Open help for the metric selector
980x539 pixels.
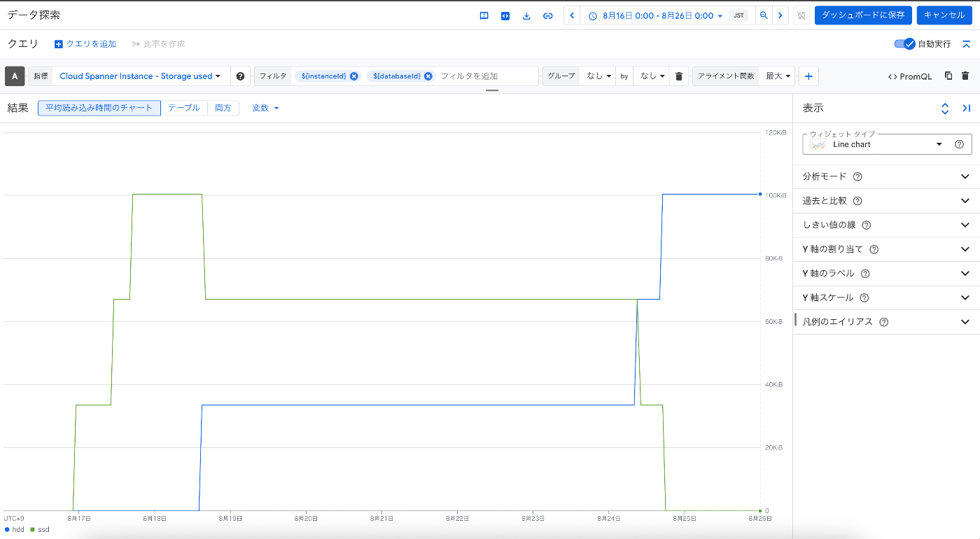coord(241,76)
